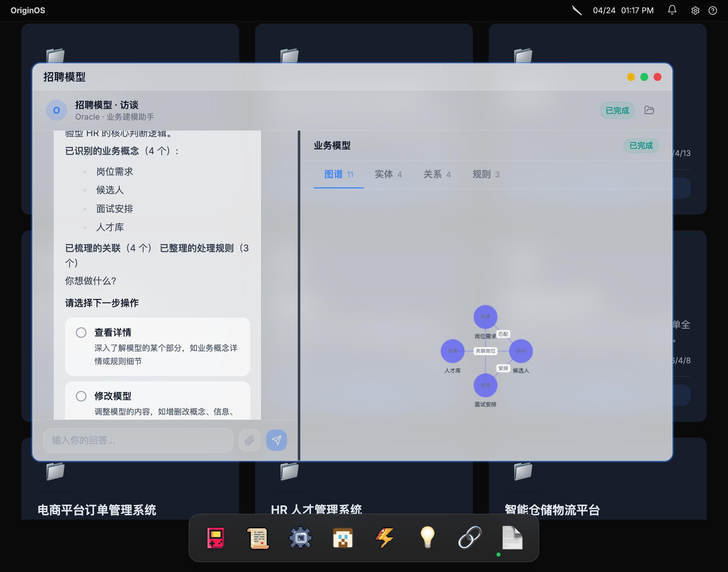Open folder icon above 智能仓储物流平台
728x572 pixels.
(523, 472)
